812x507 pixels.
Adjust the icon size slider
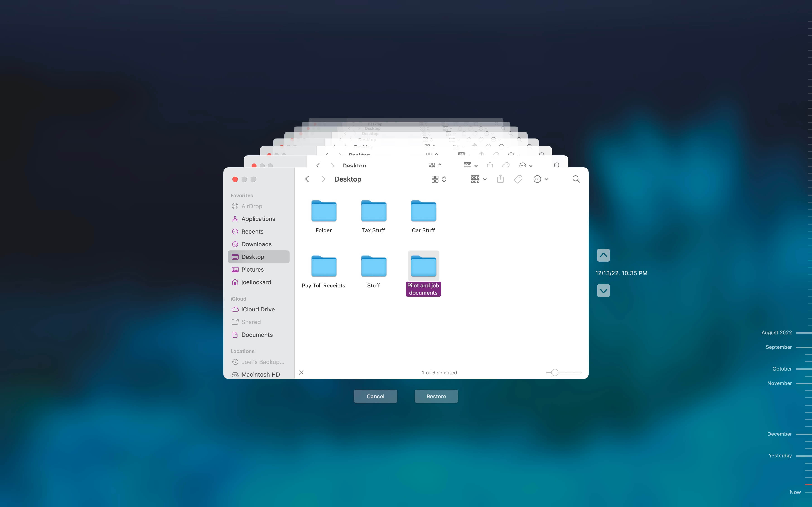coord(555,373)
